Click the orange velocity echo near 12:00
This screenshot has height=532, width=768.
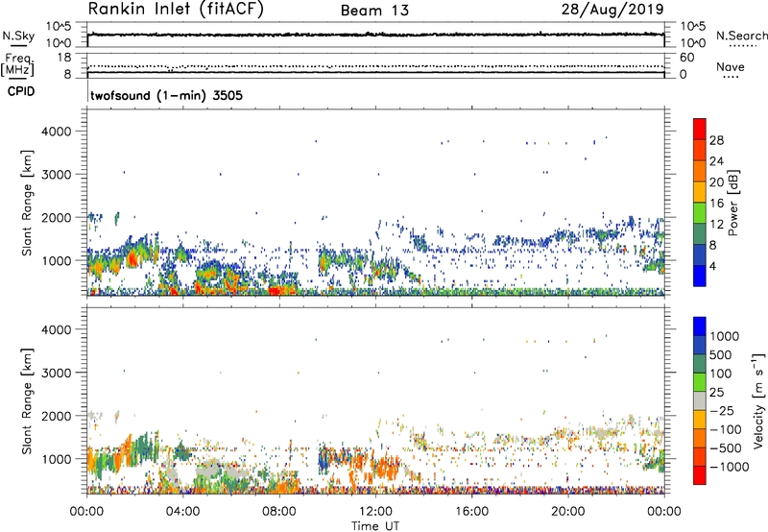[x=387, y=468]
